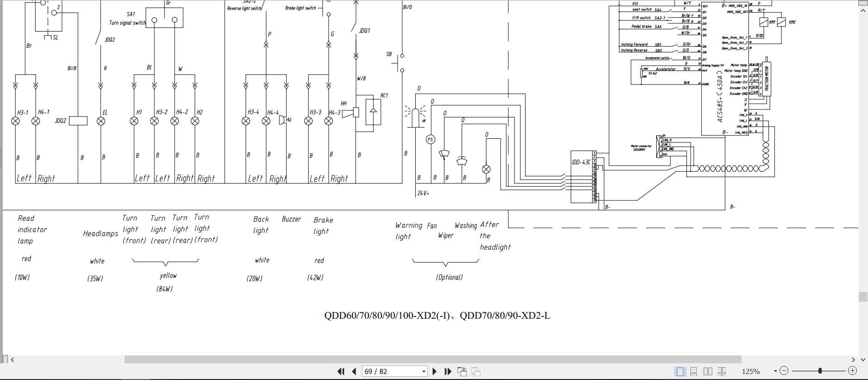Click the horizontal scrollbar thumb
Screen dimensions: 868x380
point(433,359)
